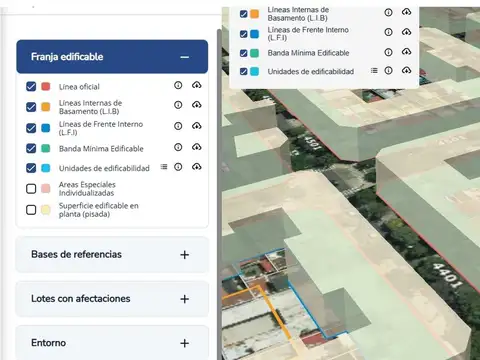Open info for Línea oficial in left panel
The image size is (480, 360).
[x=178, y=85]
